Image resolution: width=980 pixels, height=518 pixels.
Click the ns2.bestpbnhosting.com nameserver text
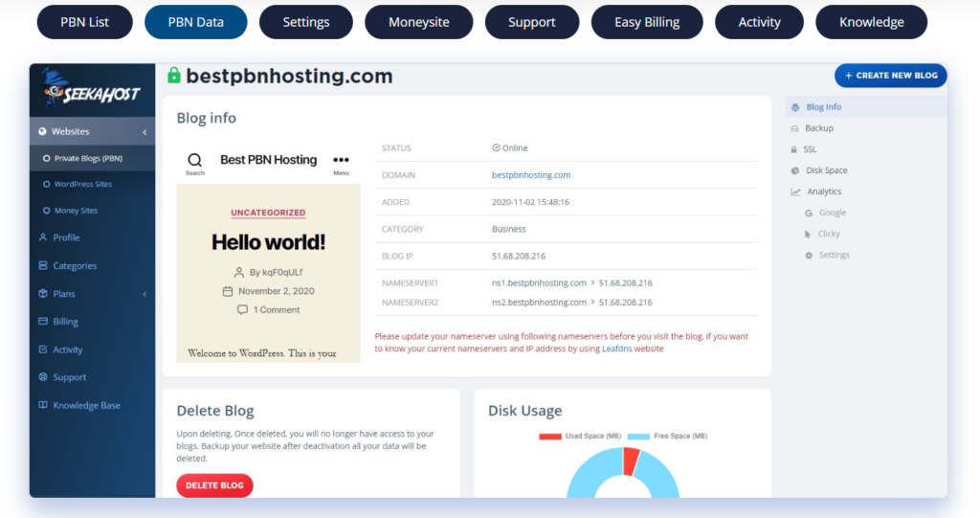point(539,303)
